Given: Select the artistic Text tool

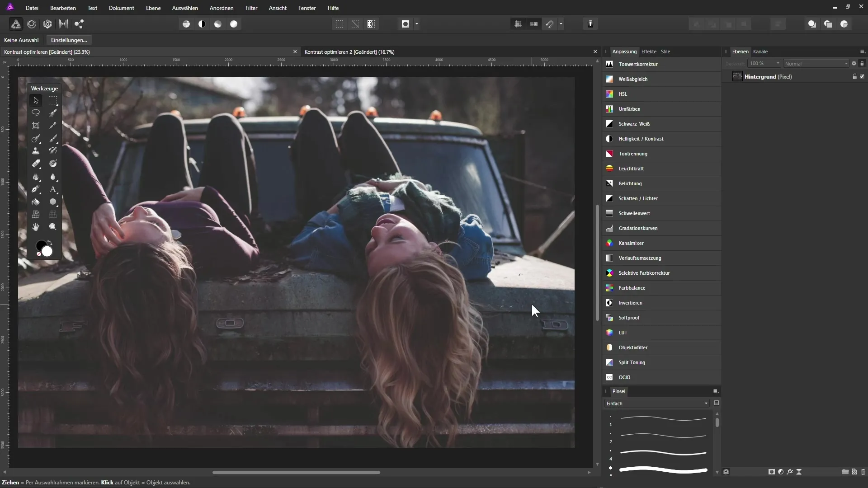Looking at the screenshot, I should (x=53, y=189).
